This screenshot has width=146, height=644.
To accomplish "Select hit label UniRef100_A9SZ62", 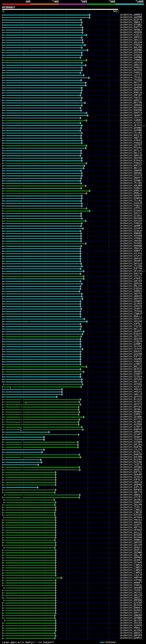I will (x=131, y=379).
